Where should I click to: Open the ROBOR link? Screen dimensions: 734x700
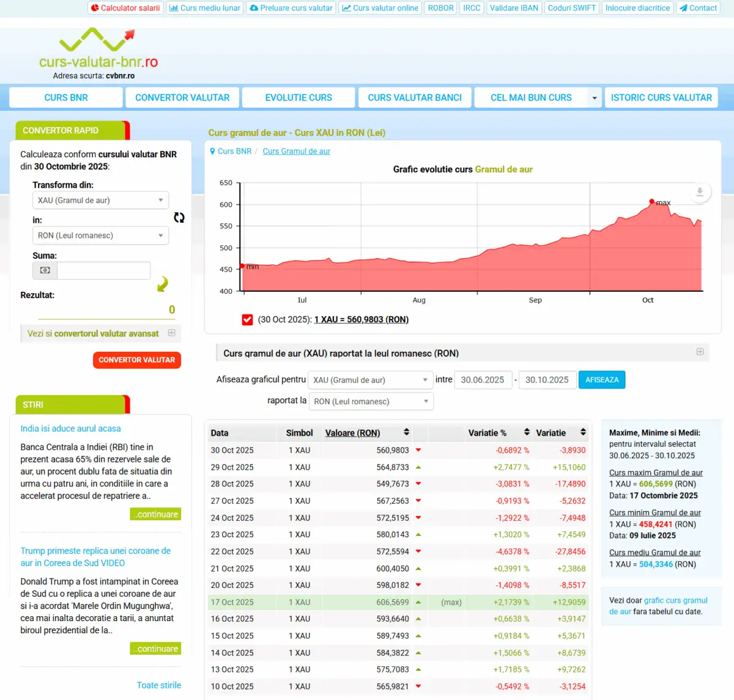pos(440,8)
